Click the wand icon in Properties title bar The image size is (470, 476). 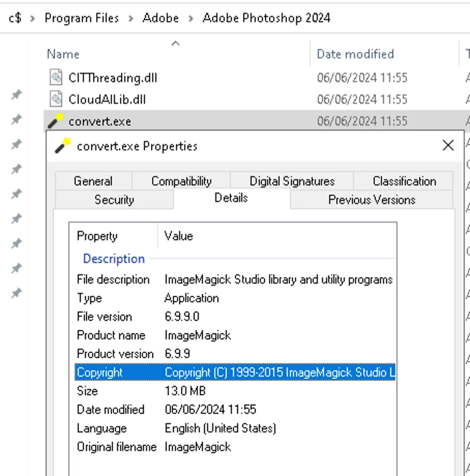coord(63,146)
